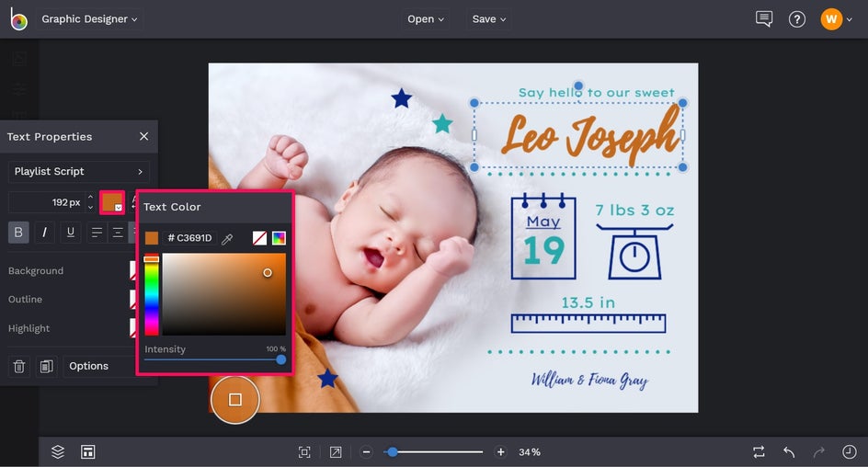Decrease font size with down stepper arrow

(x=90, y=208)
